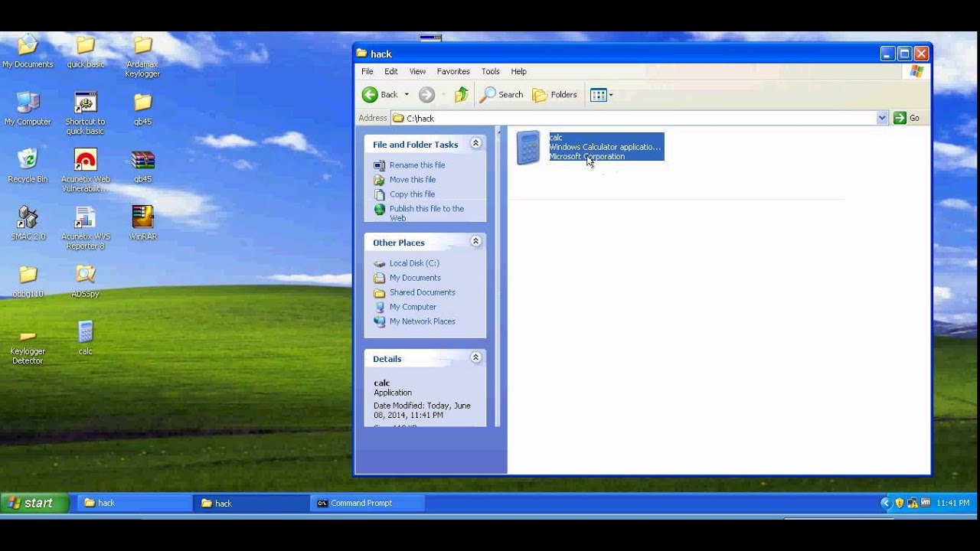Select the Recycle Bin desktop icon
Viewport: 980px width, 551px height.
(x=28, y=161)
